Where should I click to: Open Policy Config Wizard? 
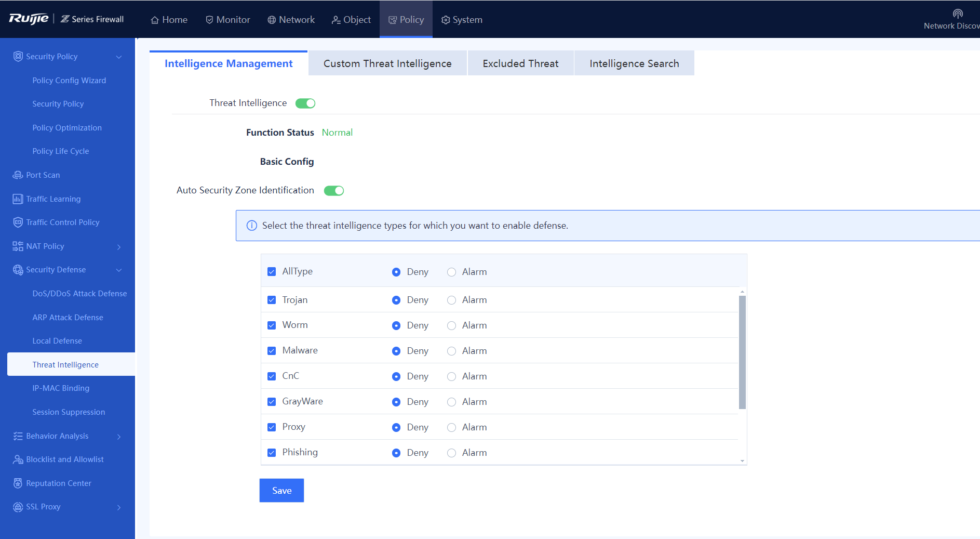[x=69, y=80]
